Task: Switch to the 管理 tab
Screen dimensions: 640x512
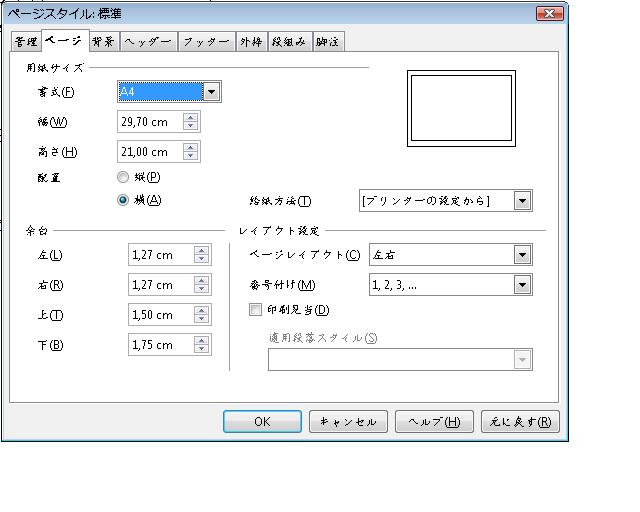Action: pos(26,42)
